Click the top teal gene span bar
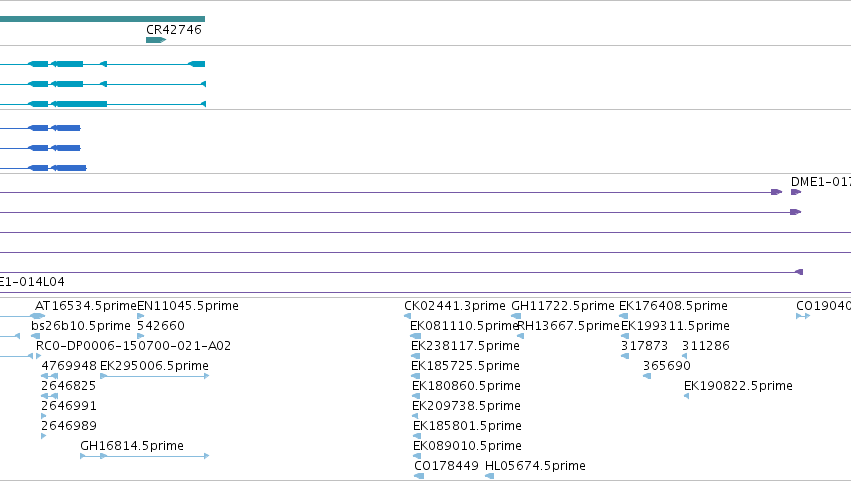The width and height of the screenshot is (851, 481). [x=103, y=19]
